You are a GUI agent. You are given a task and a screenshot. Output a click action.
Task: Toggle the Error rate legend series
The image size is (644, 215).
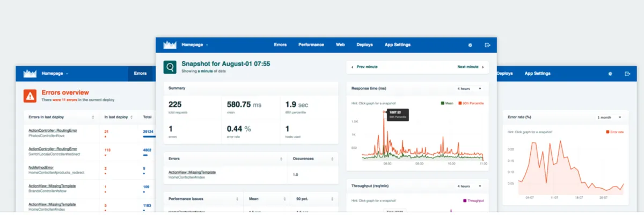point(614,131)
